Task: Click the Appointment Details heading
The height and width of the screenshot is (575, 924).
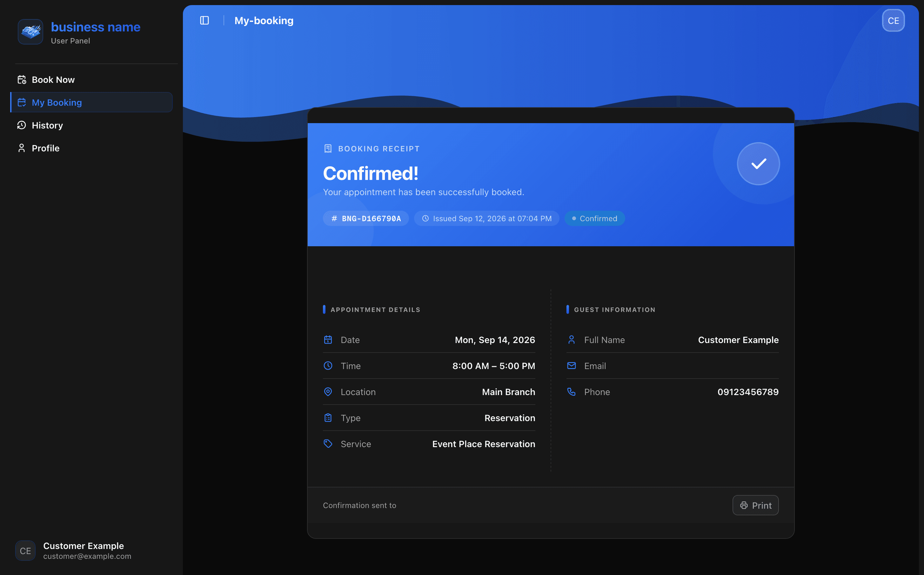Action: pyautogui.click(x=375, y=310)
